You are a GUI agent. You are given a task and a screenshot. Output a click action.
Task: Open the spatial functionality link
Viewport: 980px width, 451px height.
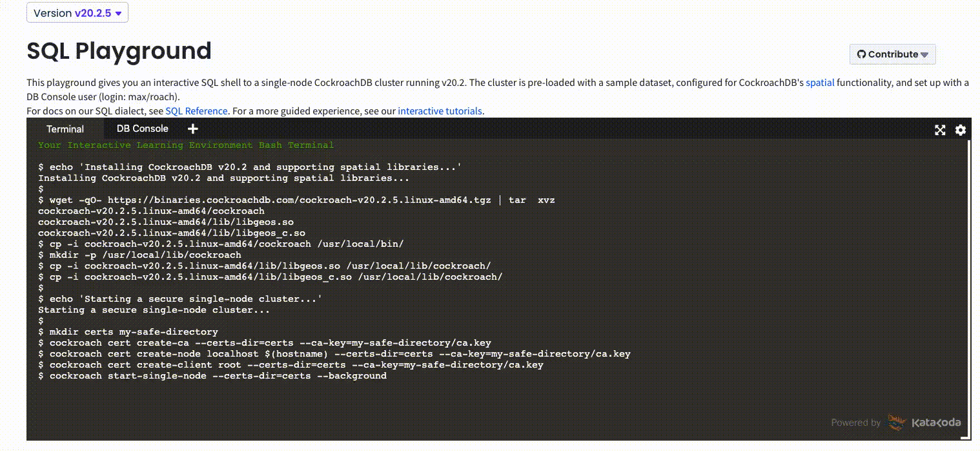[x=820, y=83]
